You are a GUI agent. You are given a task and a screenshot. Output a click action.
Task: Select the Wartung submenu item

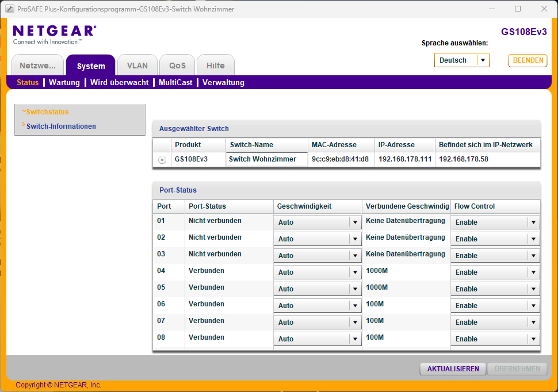[x=64, y=83]
